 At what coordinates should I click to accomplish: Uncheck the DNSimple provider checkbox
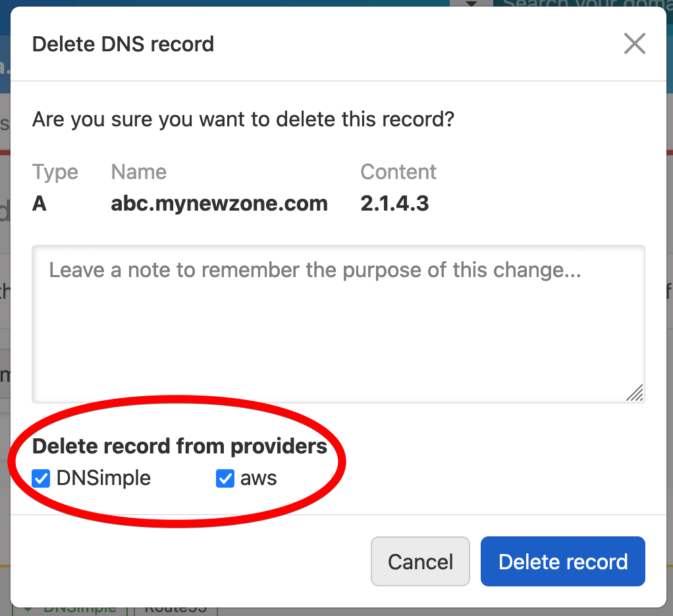click(x=41, y=478)
